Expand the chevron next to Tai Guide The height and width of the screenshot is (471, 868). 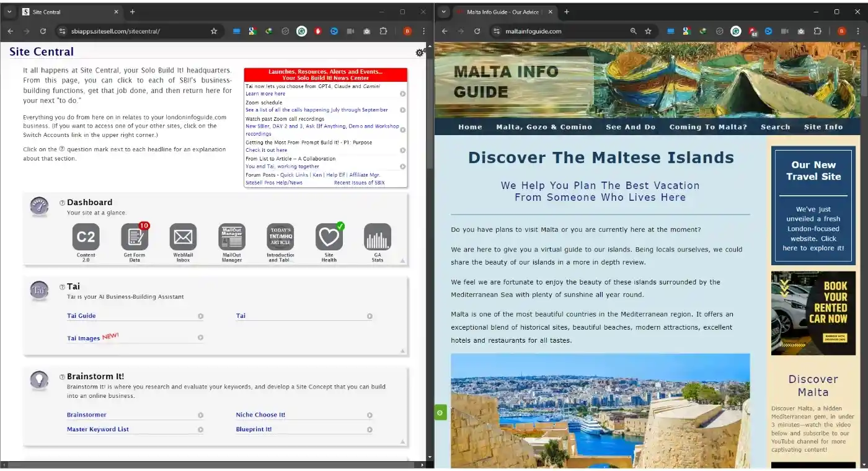(x=200, y=316)
